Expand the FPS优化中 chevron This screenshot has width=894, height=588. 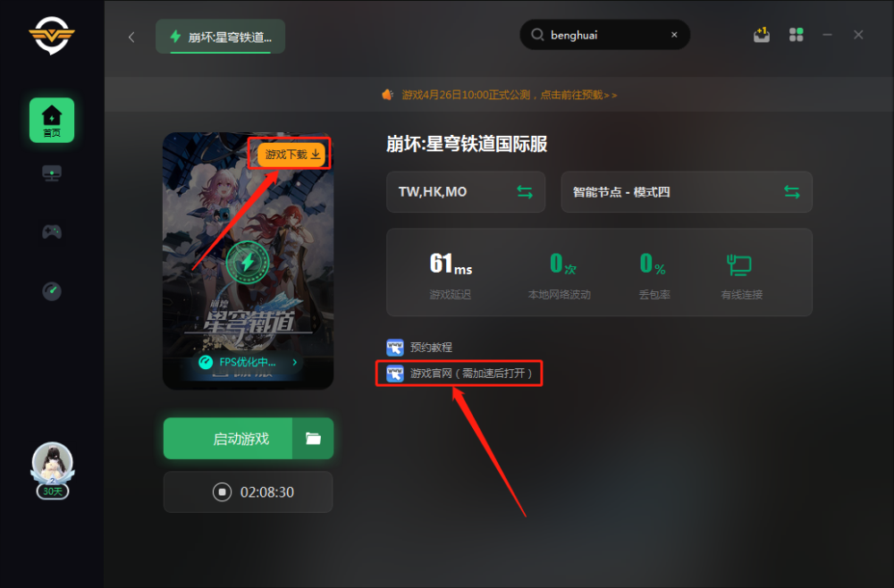point(295,363)
